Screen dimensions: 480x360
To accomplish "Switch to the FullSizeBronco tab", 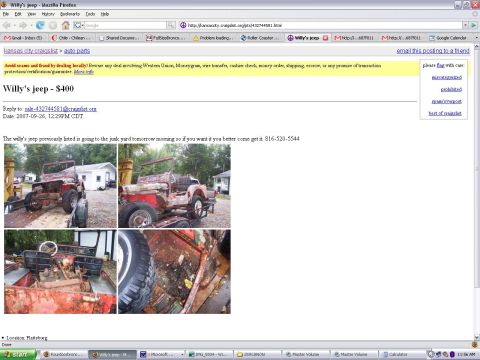I will pos(167,38).
